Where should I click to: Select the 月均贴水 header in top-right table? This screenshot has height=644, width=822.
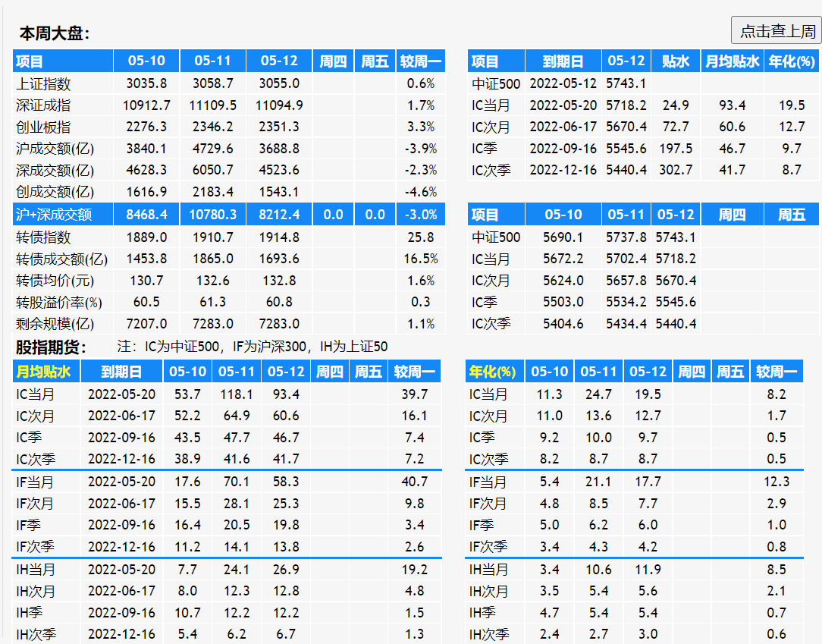tap(733, 61)
